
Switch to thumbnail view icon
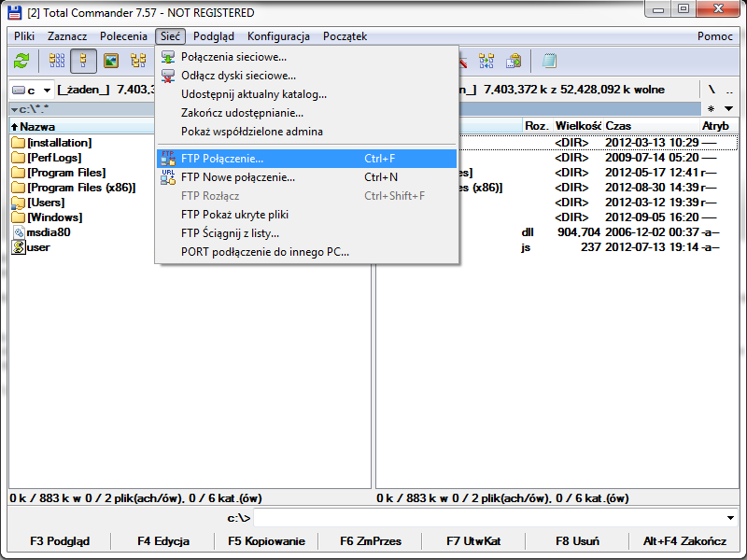pyautogui.click(x=111, y=61)
